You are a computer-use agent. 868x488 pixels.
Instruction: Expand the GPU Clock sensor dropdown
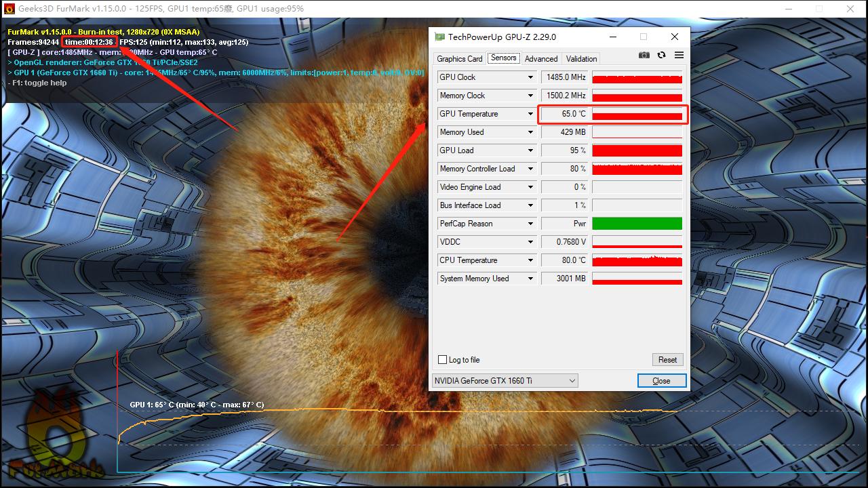click(x=530, y=77)
